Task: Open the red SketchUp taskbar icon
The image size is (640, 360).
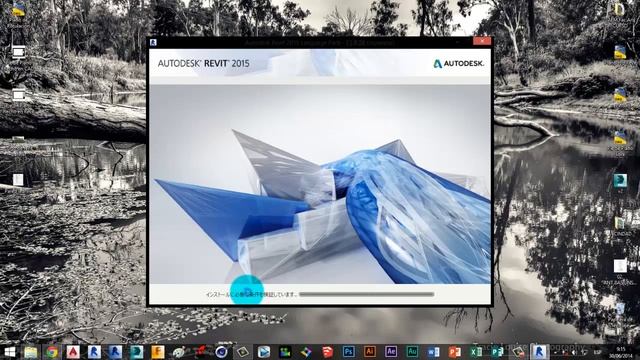Action: pyautogui.click(x=327, y=351)
